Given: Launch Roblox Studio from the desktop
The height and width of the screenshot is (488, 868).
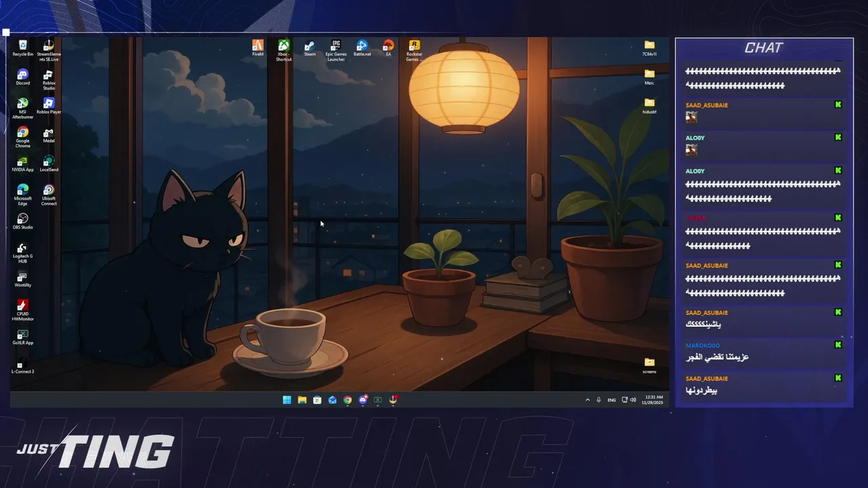Looking at the screenshot, I should pos(49,80).
